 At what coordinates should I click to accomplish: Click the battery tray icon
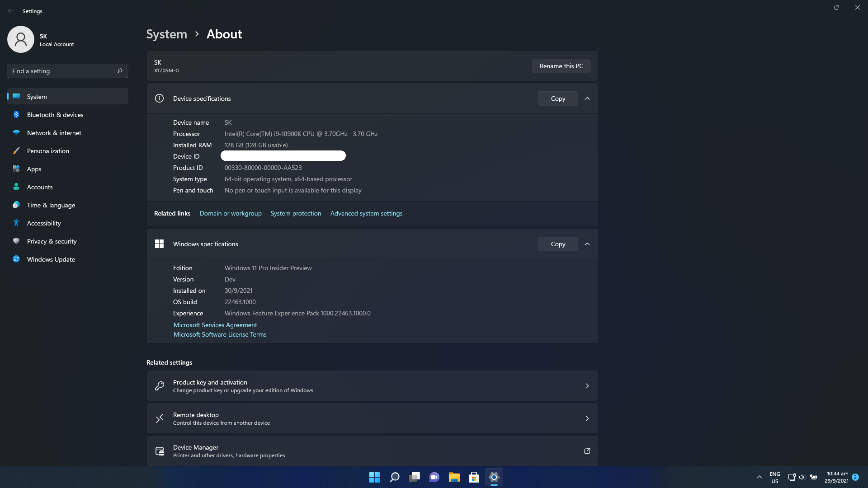click(814, 477)
